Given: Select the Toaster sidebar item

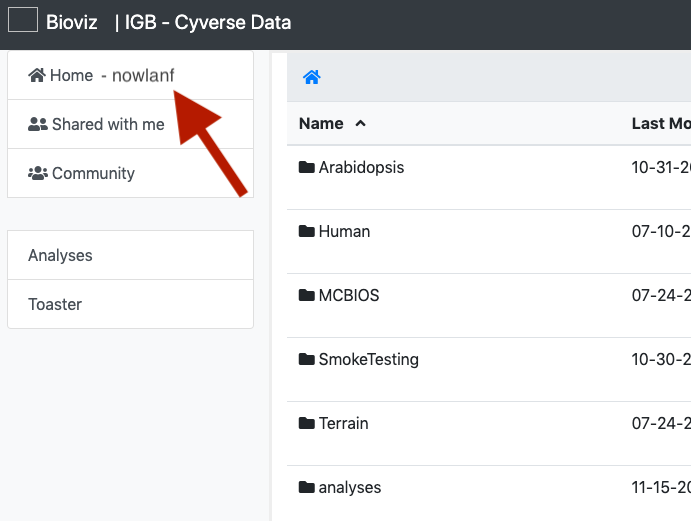Looking at the screenshot, I should pyautogui.click(x=55, y=304).
